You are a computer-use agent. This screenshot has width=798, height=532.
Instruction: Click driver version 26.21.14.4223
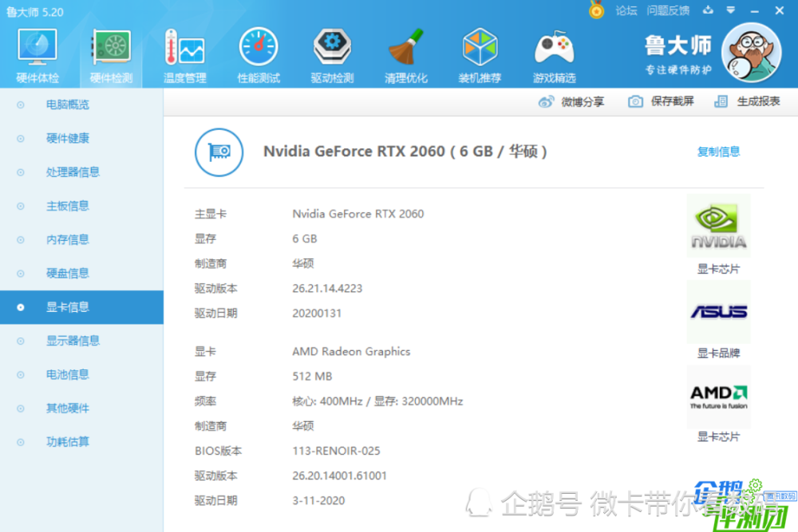(x=327, y=289)
